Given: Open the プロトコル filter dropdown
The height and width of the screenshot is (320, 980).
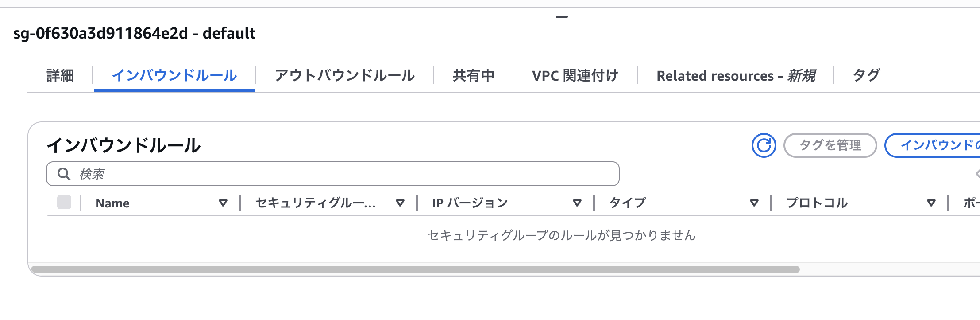Looking at the screenshot, I should [x=931, y=203].
